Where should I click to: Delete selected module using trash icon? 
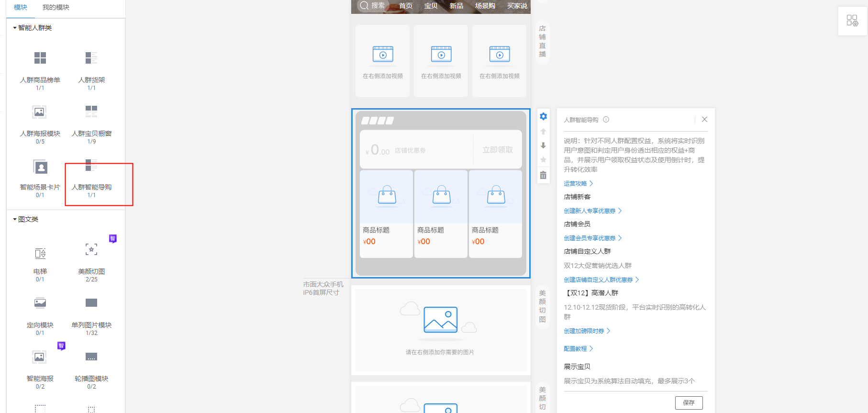pos(543,175)
